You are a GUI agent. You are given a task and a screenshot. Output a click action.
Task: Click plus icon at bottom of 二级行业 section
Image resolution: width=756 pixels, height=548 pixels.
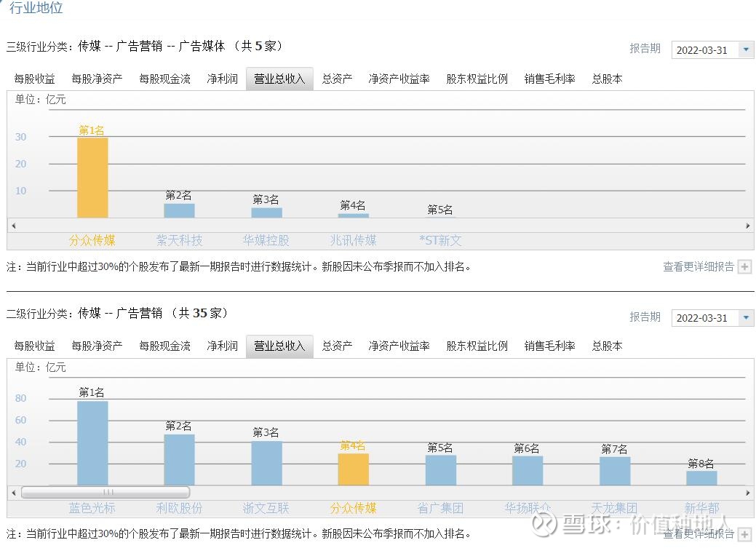[x=745, y=534]
